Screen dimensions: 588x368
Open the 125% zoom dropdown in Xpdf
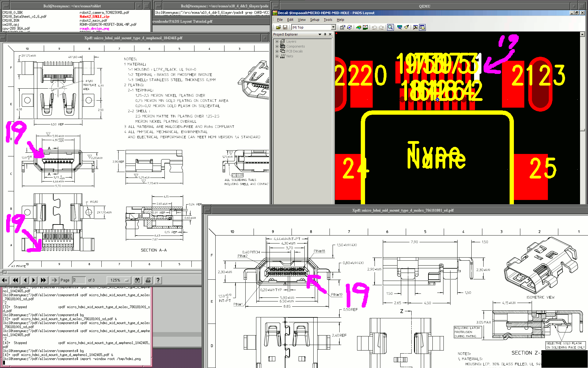[x=119, y=280]
